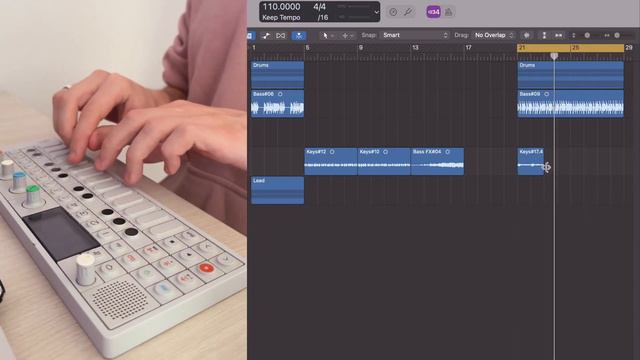Click the circle icon on Bass#06 region

(x=280, y=94)
